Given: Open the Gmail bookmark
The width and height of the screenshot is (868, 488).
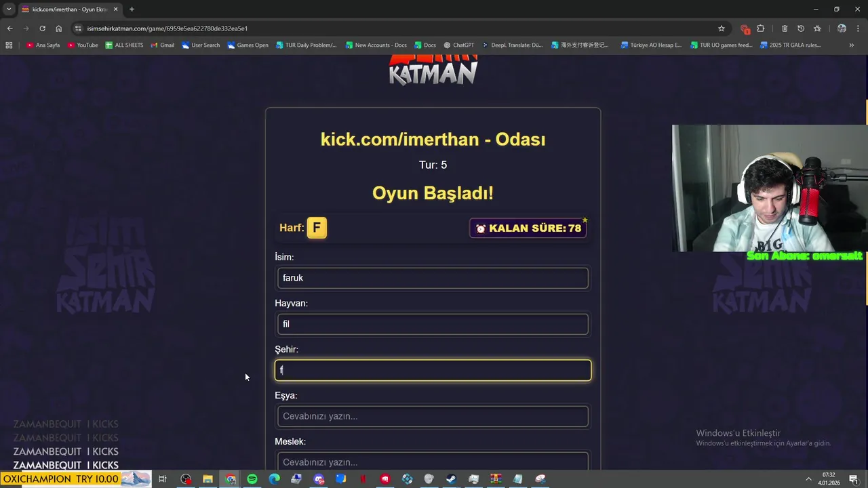Looking at the screenshot, I should pyautogui.click(x=163, y=45).
